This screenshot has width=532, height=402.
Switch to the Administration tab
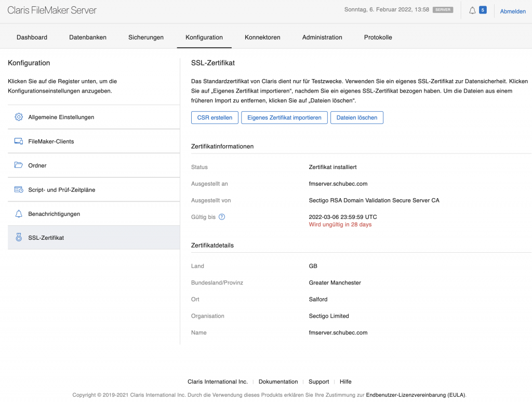(322, 37)
